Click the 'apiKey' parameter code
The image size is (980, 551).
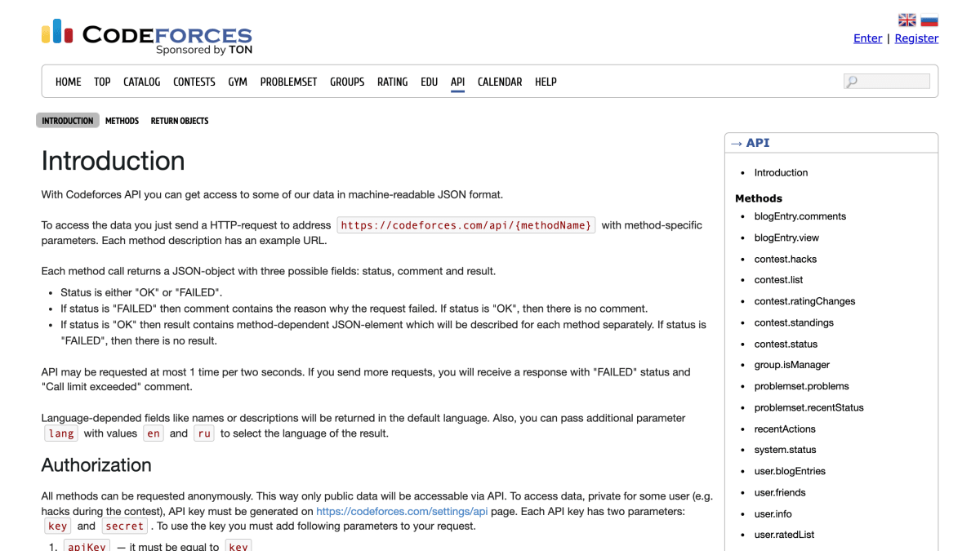pyautogui.click(x=87, y=546)
